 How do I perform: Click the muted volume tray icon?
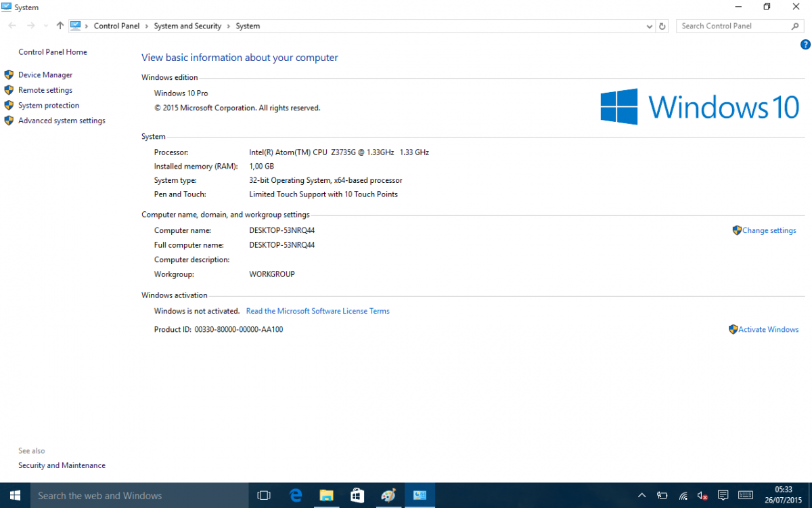(703, 496)
